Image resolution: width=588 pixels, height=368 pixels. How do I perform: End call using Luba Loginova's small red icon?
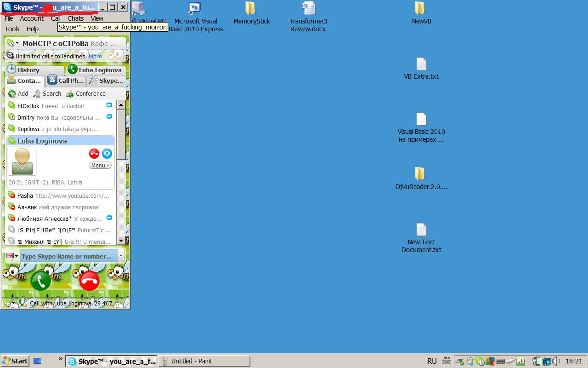tap(94, 154)
